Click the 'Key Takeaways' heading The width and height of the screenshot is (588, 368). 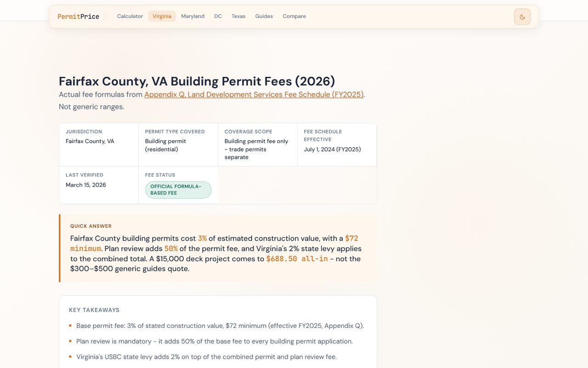click(x=94, y=310)
